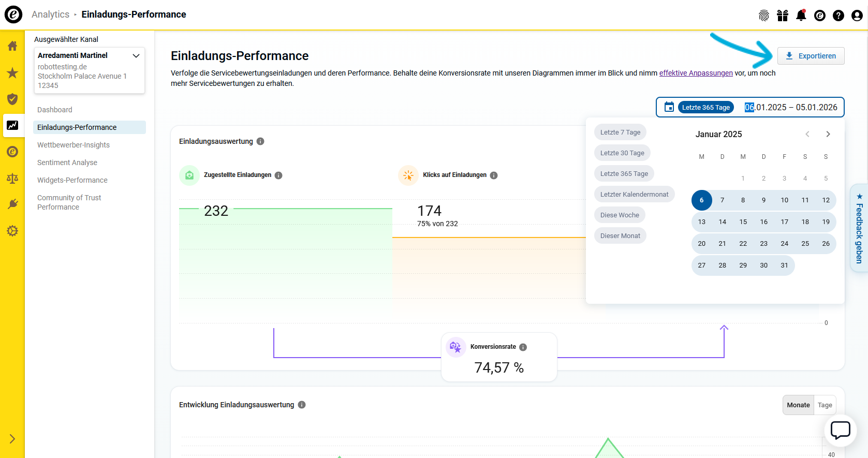Click the plug integrations sidebar icon
This screenshot has height=458, width=868.
[12, 204]
